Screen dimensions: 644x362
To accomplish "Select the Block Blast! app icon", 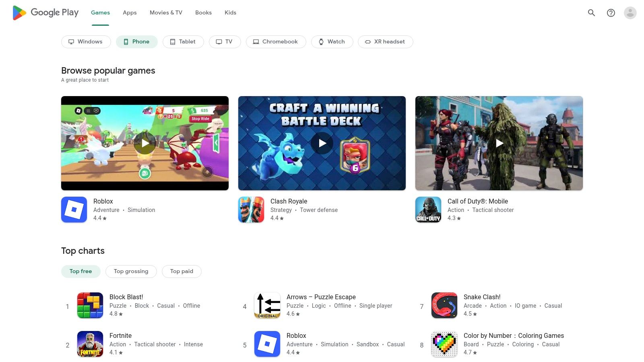I will click(x=90, y=305).
